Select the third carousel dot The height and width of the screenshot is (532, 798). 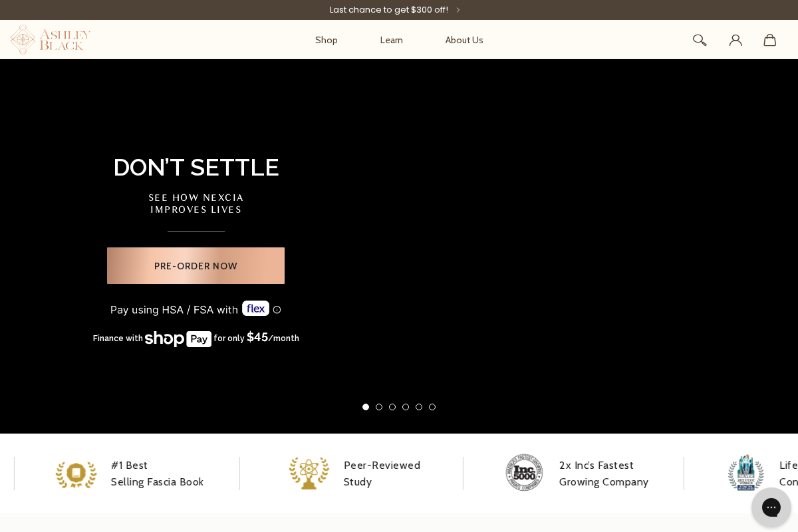(x=392, y=406)
